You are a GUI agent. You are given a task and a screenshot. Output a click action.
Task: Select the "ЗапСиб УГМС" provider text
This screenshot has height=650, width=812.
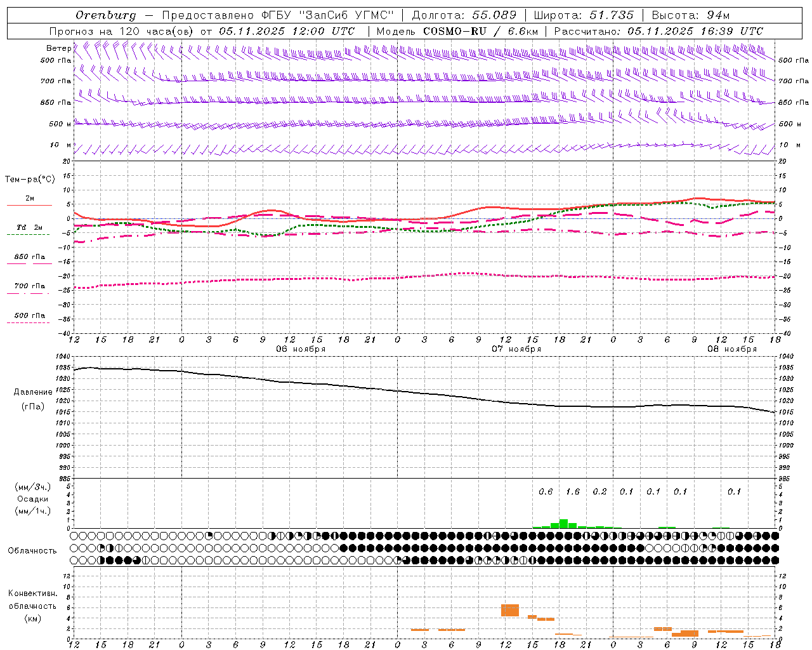tap(346, 15)
